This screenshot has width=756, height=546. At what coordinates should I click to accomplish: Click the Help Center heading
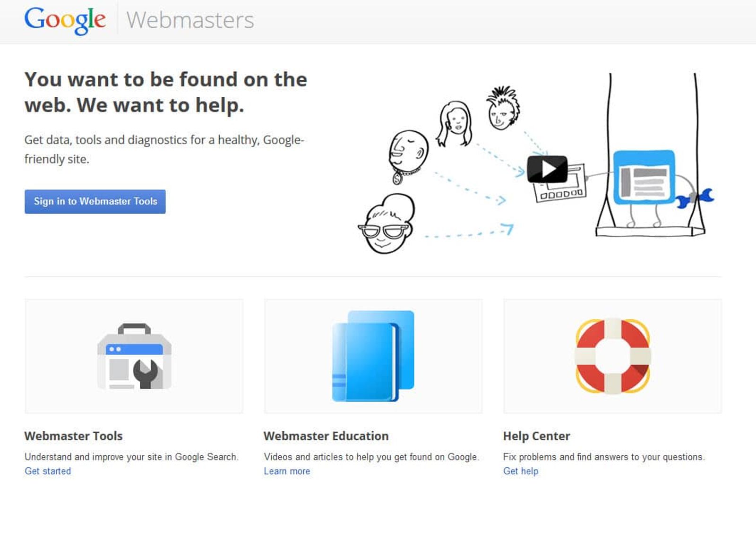pyautogui.click(x=537, y=436)
